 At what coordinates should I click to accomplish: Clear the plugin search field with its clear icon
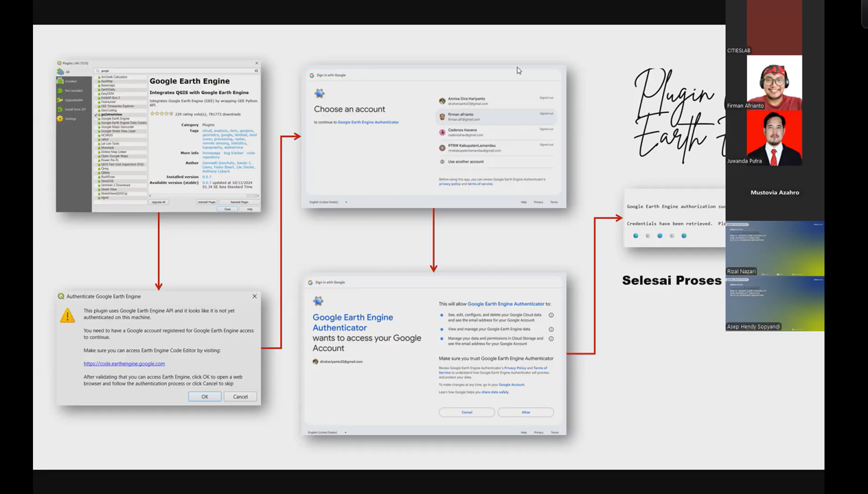(x=256, y=71)
